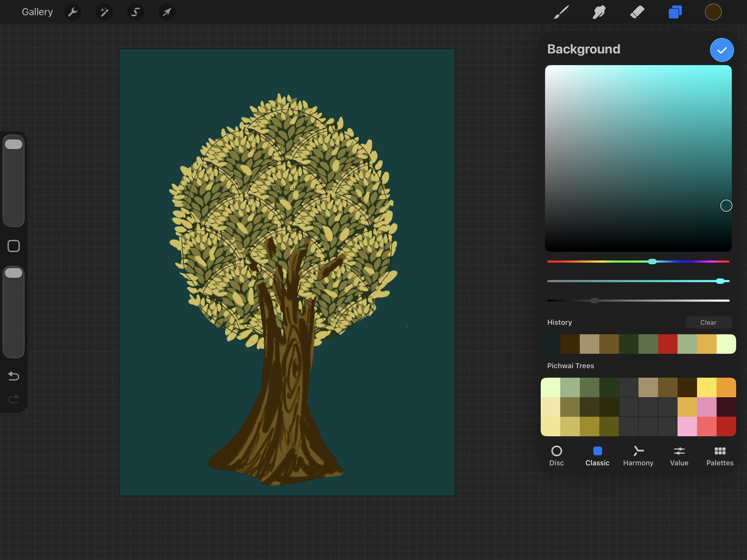Pick the tan swatch in History
This screenshot has height=560, width=747.
pyautogui.click(x=589, y=344)
